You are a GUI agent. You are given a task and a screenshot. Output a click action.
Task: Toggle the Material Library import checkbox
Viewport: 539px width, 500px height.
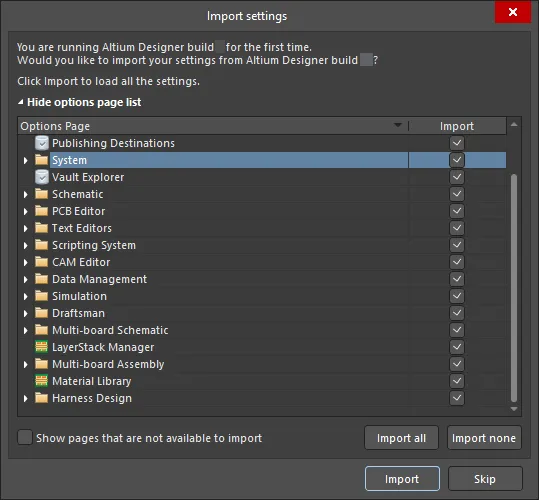[x=457, y=381]
